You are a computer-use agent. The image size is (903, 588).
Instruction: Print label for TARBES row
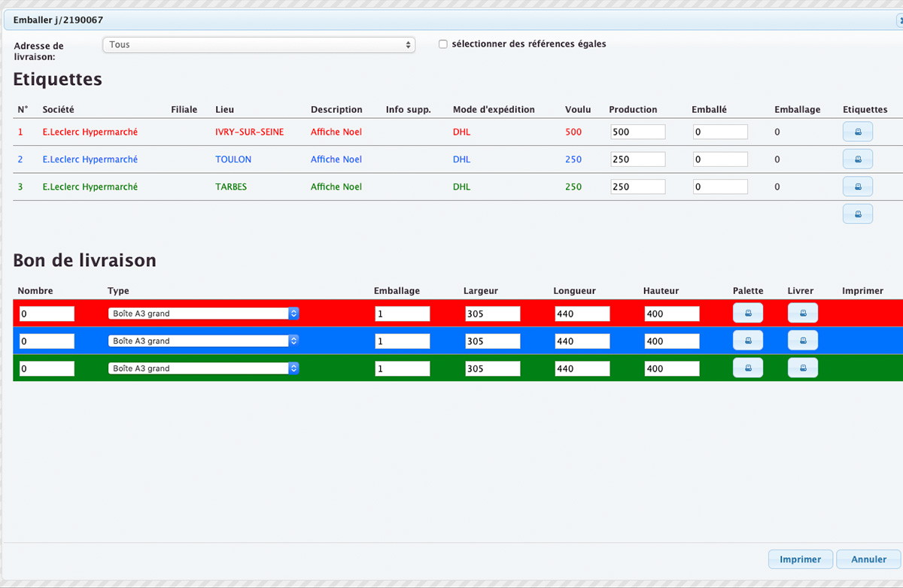coord(857,186)
